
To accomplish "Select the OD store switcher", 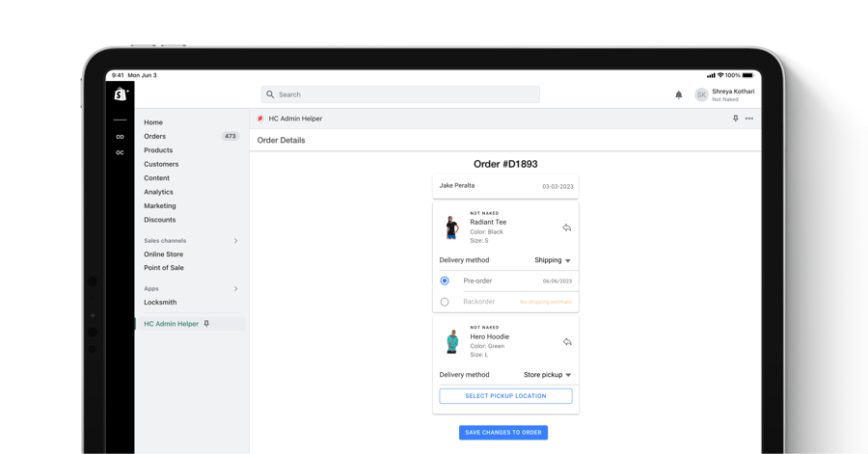I will pos(121,137).
